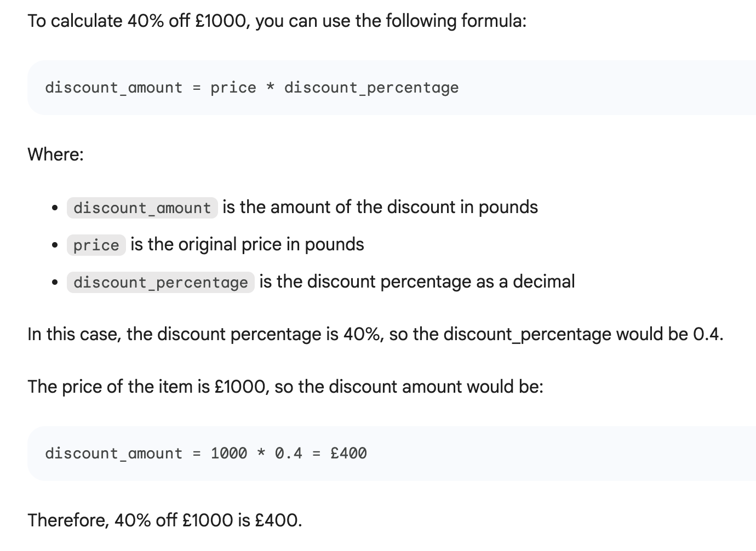Click the 'discount_amount' inline code chip in the list

coord(142,208)
